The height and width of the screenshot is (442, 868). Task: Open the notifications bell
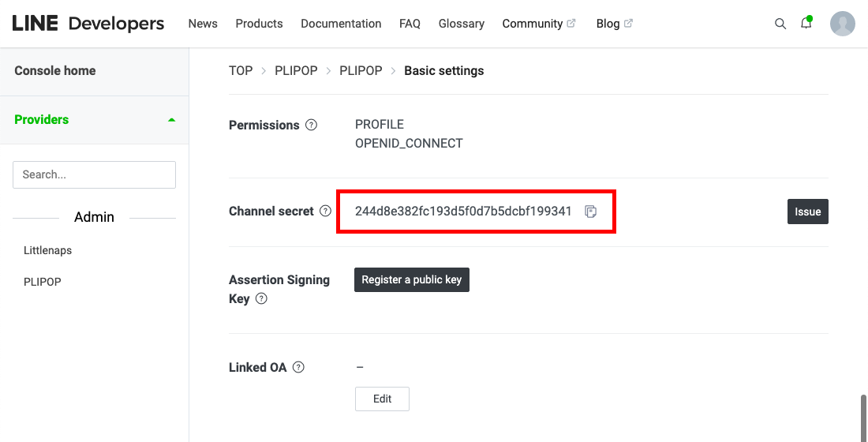[x=806, y=24]
